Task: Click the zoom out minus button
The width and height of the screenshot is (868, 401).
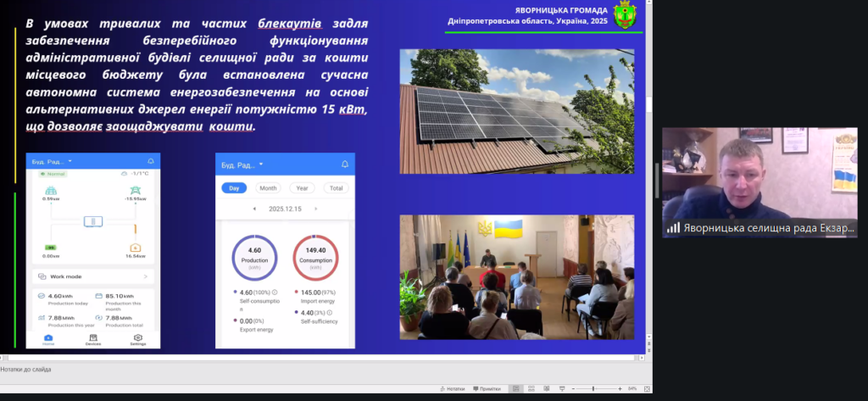Action: coord(574,388)
